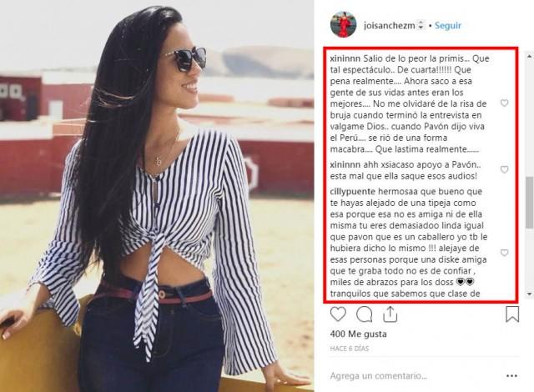The image size is (534, 392).
Task: Open the comment bubble icon
Action: click(x=364, y=314)
